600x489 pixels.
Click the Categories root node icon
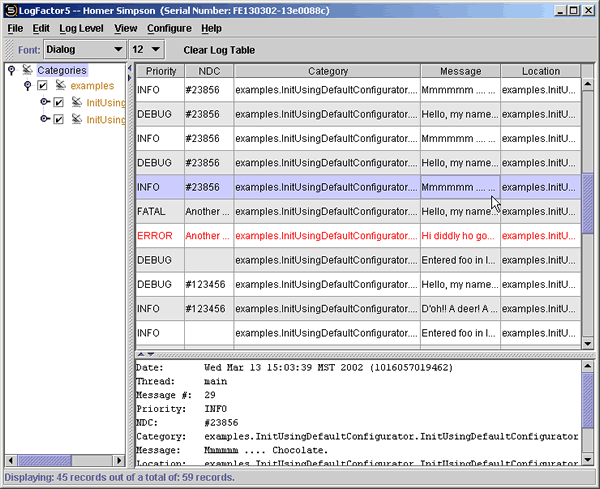click(x=27, y=70)
